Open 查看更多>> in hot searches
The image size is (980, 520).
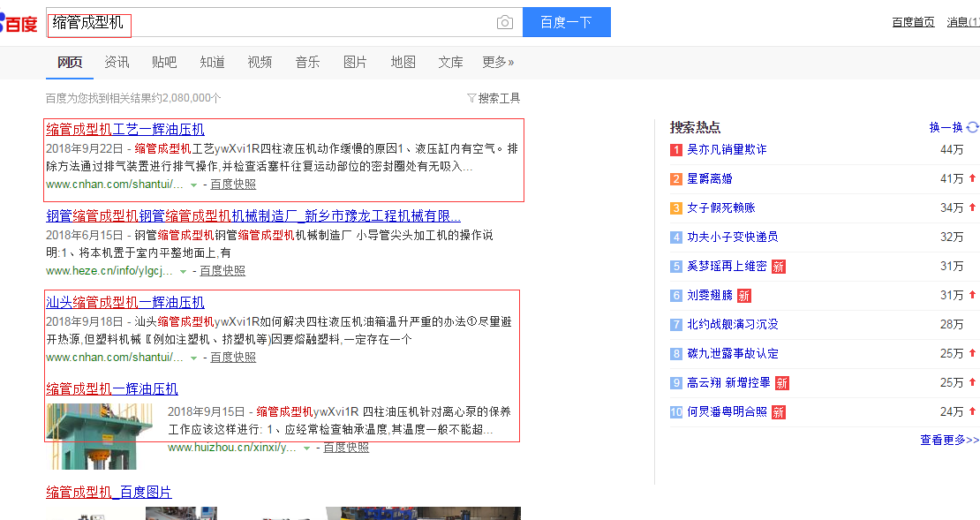click(x=949, y=440)
